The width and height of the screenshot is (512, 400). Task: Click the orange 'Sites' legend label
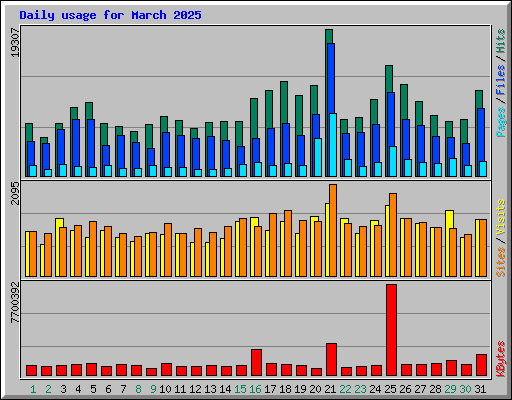point(501,262)
